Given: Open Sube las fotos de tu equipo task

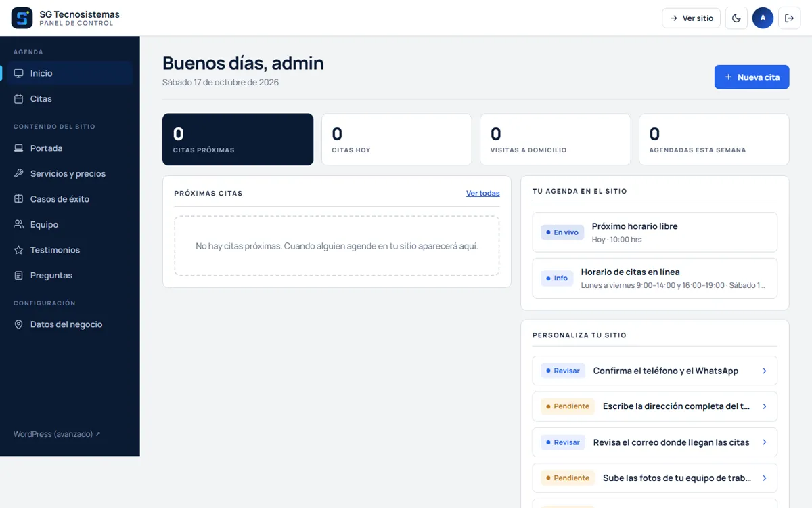Looking at the screenshot, I should [655, 478].
